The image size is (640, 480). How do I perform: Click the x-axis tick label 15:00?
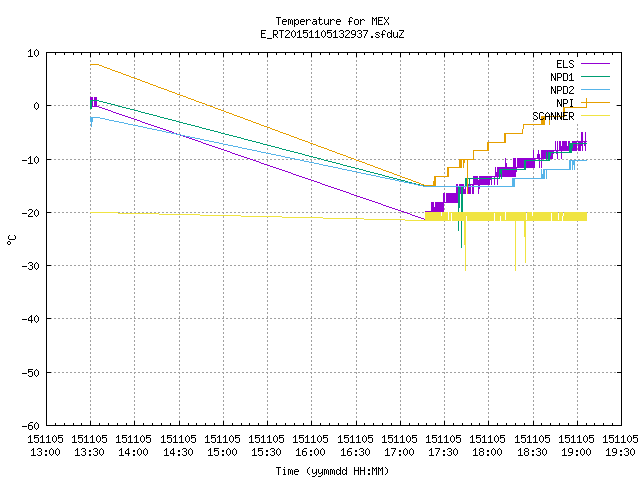(x=222, y=452)
